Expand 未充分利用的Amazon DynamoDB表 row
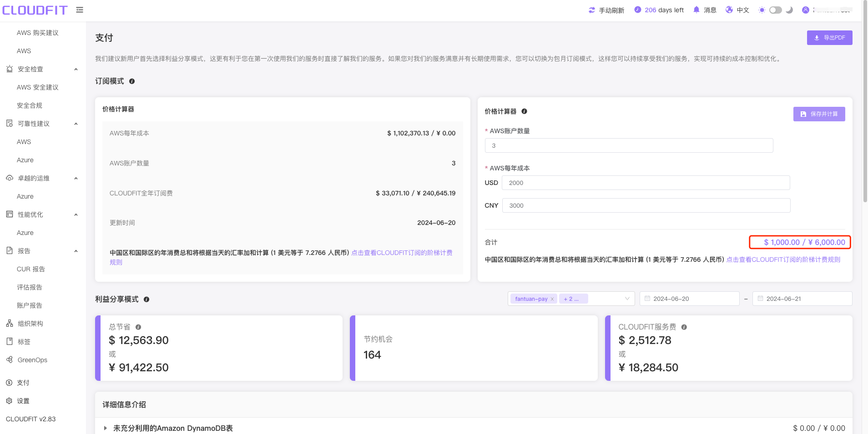The width and height of the screenshot is (868, 434). tap(106, 428)
